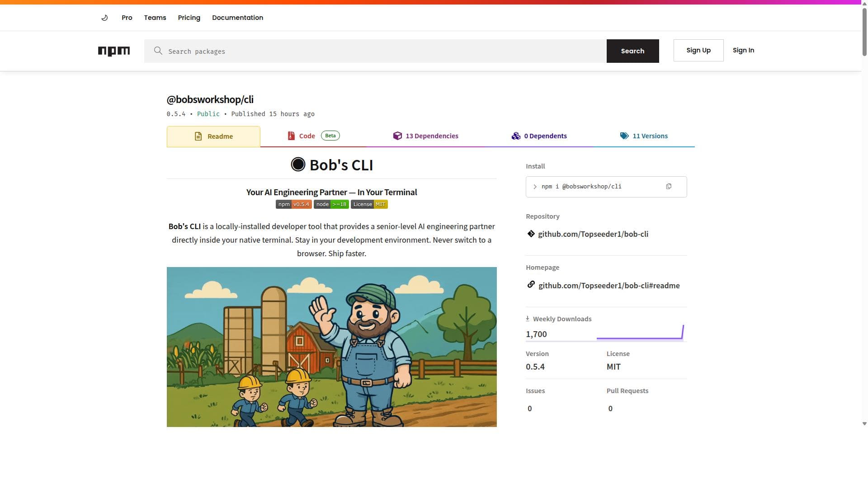Click the npm v0.5.4 badge

[294, 204]
